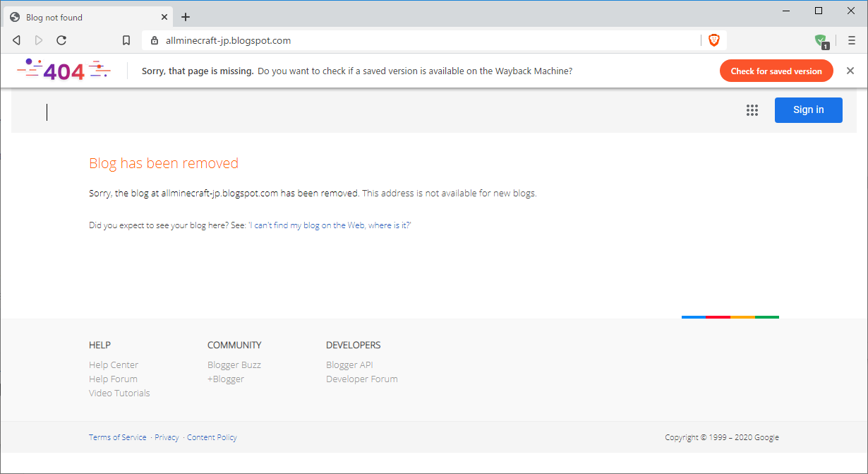Open 'I can't find my blog' link

pos(330,225)
